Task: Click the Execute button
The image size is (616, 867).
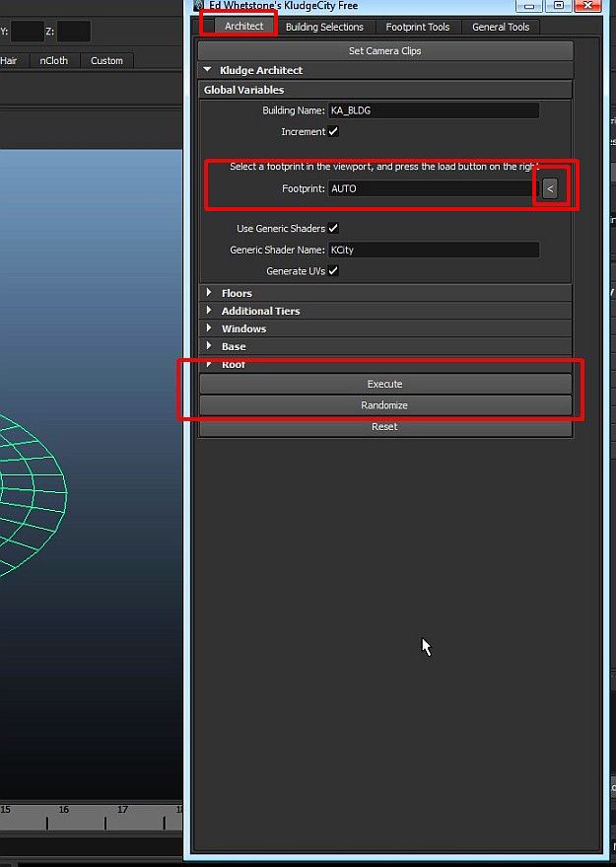Action: coord(385,384)
